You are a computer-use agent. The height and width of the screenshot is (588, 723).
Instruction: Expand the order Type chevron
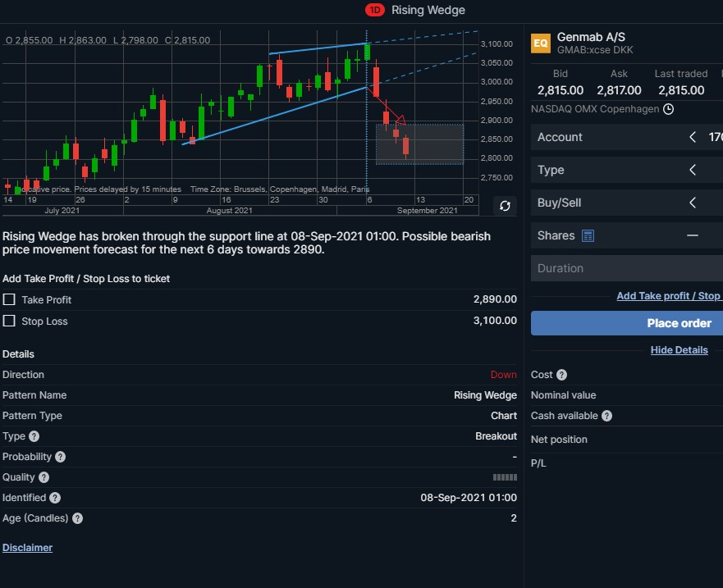pyautogui.click(x=692, y=170)
